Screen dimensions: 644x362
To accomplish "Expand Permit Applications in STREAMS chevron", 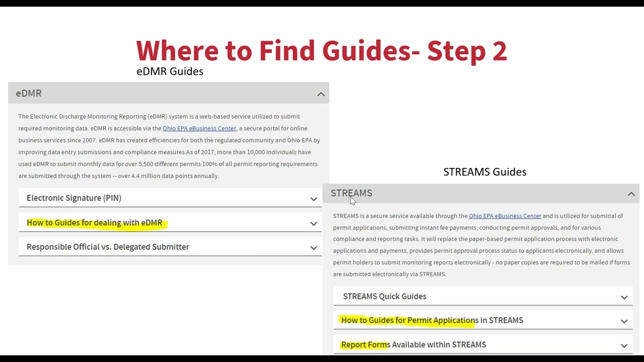I will [624, 321].
